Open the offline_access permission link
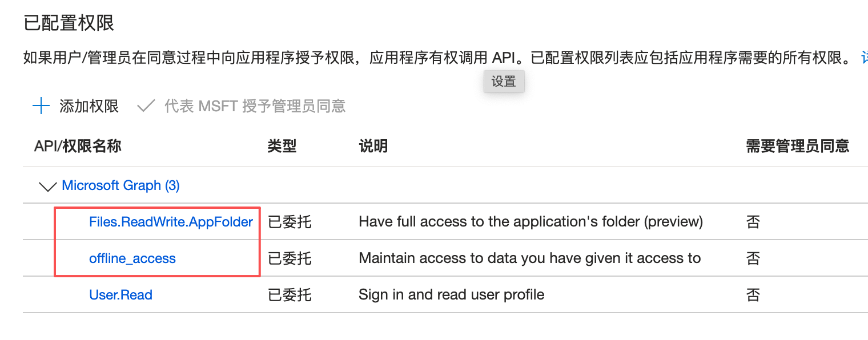 click(132, 258)
